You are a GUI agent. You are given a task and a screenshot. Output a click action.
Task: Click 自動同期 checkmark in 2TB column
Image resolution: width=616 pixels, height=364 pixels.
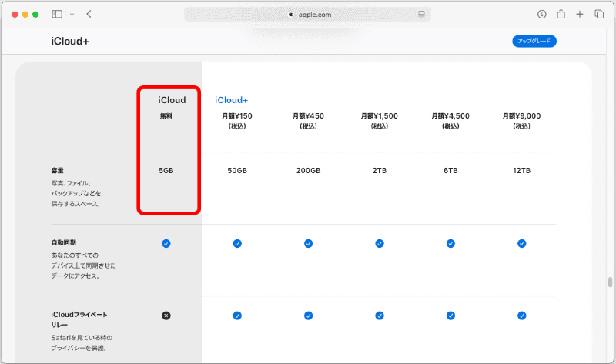[380, 243]
